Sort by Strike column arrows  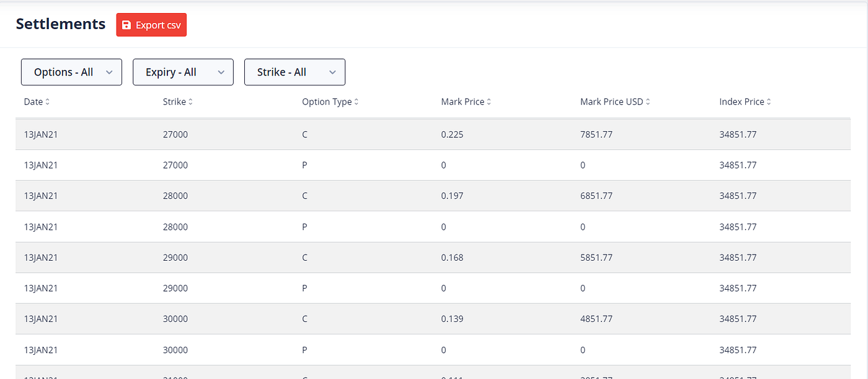[x=190, y=102]
